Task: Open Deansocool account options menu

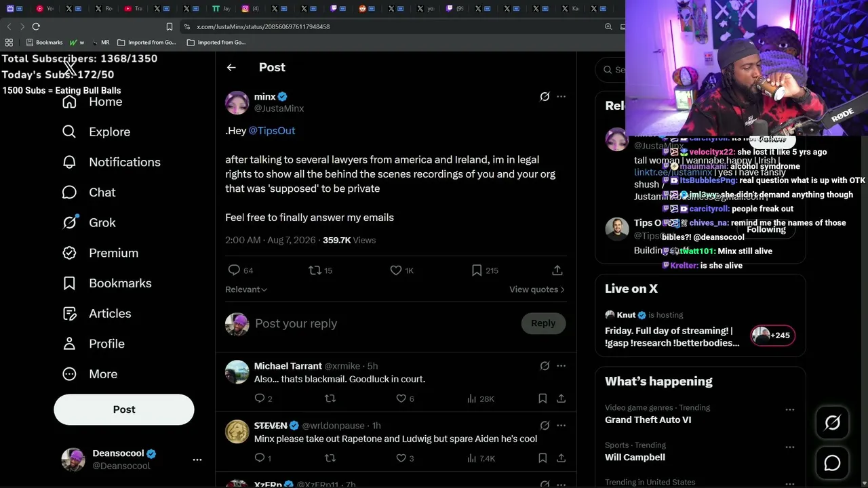Action: (x=197, y=460)
